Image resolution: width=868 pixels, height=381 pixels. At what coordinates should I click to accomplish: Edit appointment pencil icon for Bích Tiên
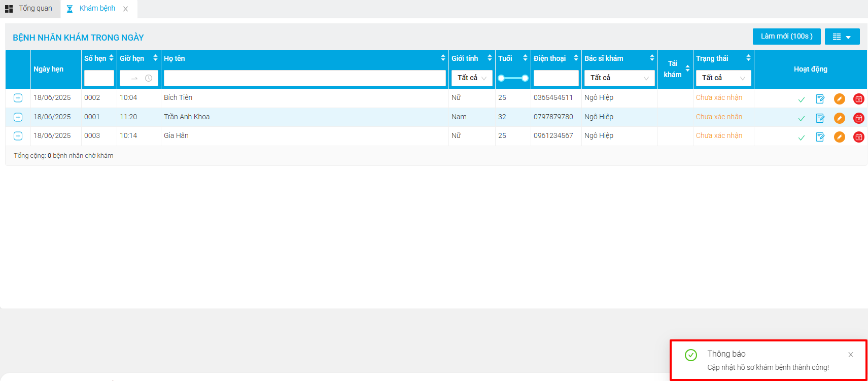coord(840,99)
